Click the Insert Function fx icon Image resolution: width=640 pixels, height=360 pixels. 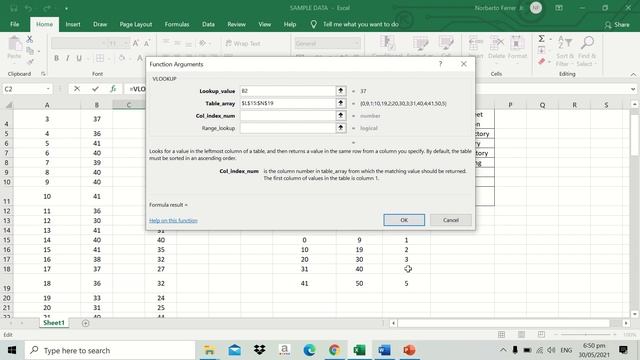pos(113,89)
